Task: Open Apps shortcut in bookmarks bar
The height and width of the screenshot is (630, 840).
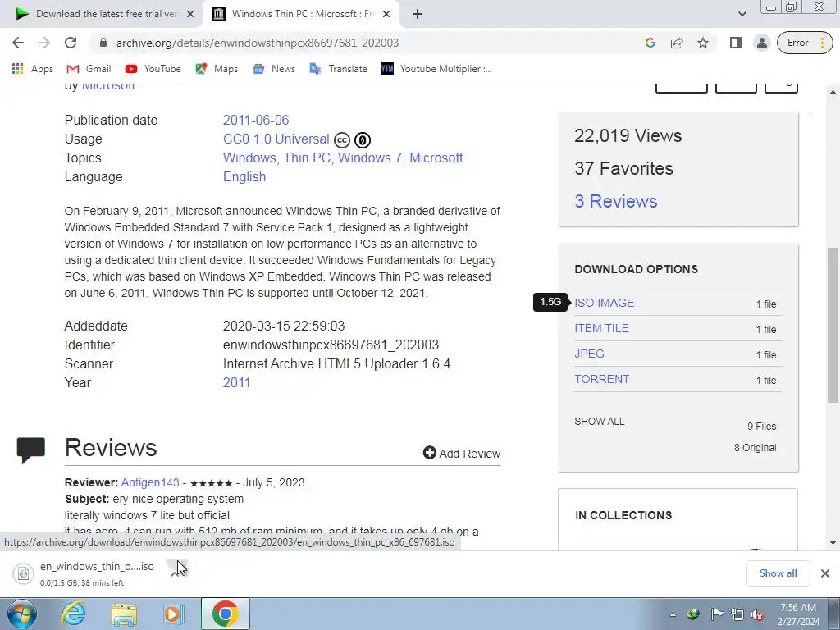Action: (32, 69)
